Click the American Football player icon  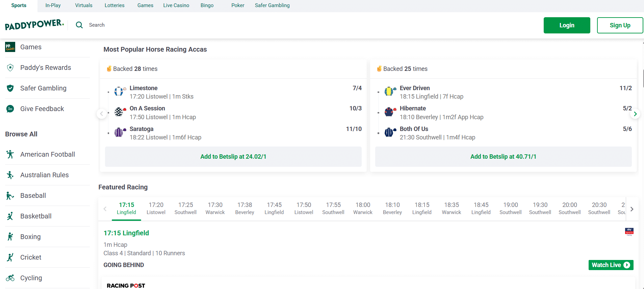click(x=10, y=154)
